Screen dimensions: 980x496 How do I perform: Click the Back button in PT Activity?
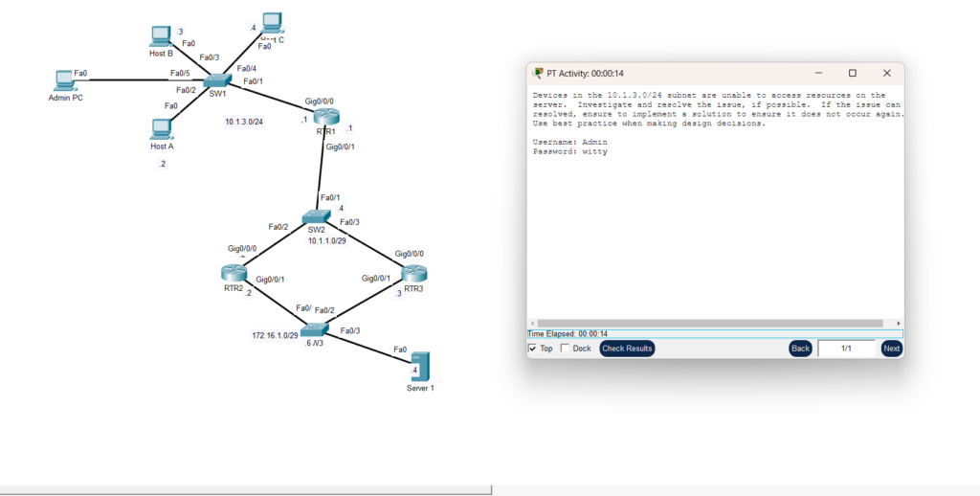point(800,349)
